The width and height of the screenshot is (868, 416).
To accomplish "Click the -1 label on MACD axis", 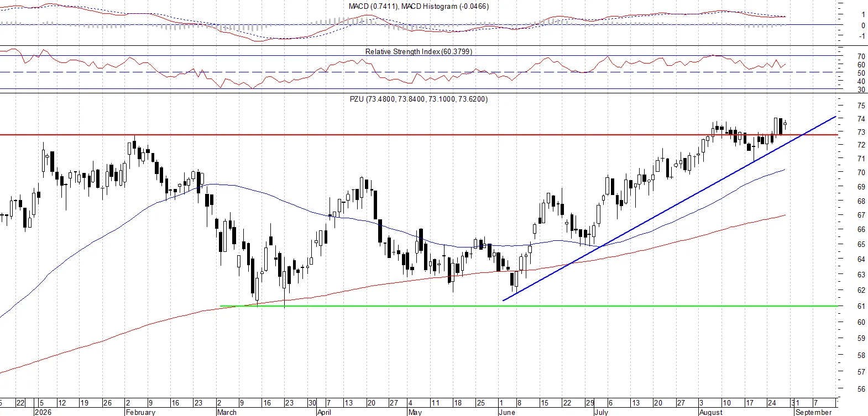I will [862, 36].
